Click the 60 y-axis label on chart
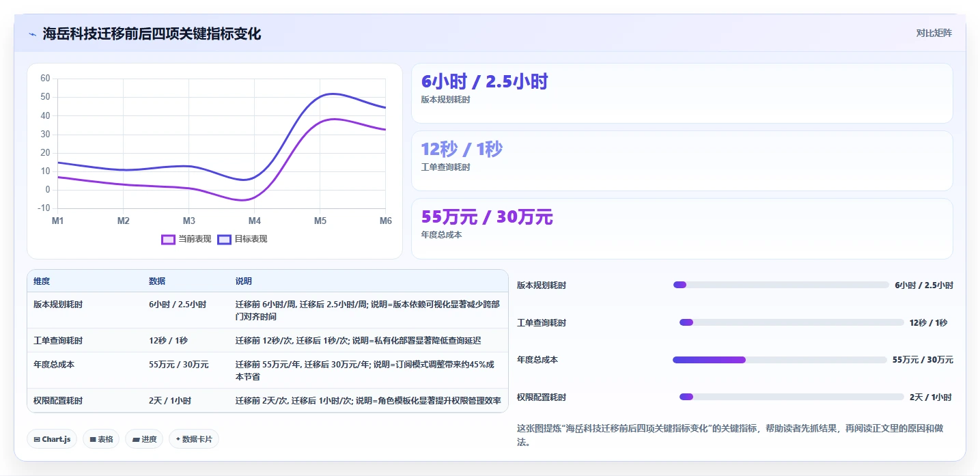 tap(45, 79)
